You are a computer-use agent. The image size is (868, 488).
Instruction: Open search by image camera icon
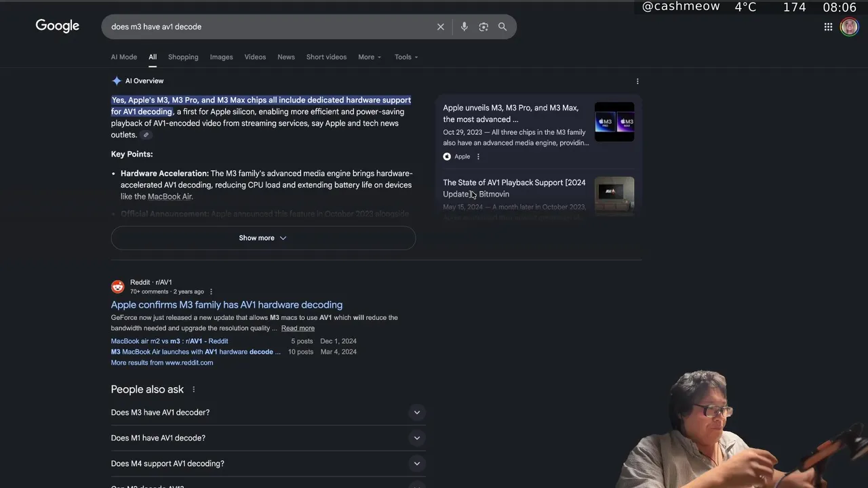[484, 27]
